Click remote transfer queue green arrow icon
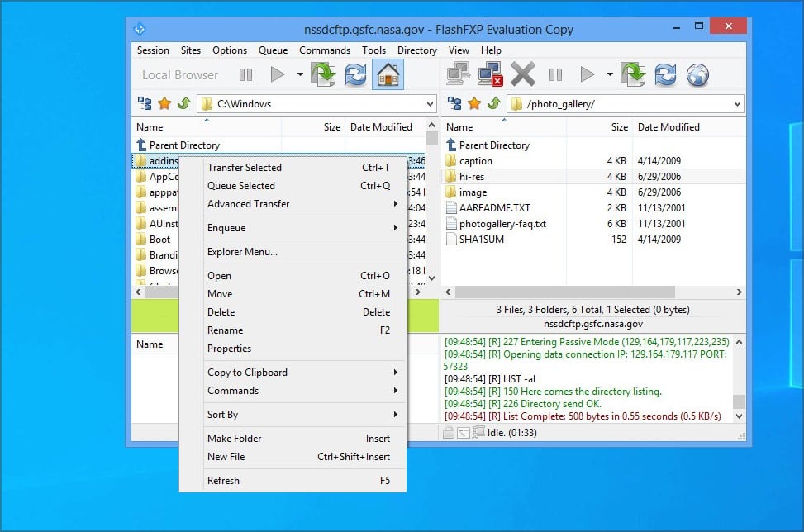 tap(633, 75)
